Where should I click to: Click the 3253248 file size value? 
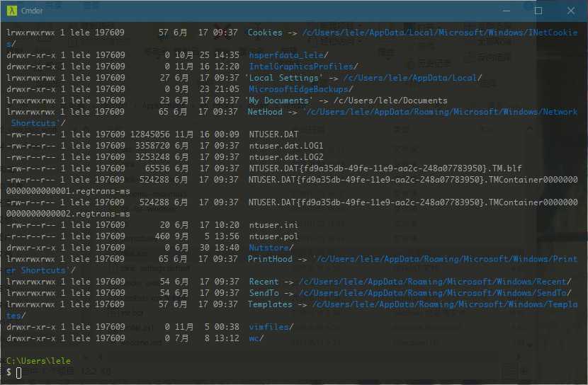[x=152, y=157]
